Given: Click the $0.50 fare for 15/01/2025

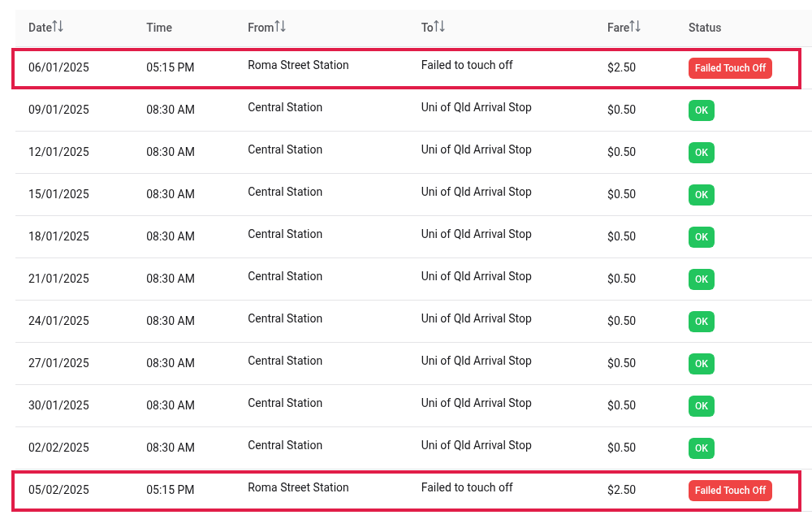Looking at the screenshot, I should pos(621,194).
